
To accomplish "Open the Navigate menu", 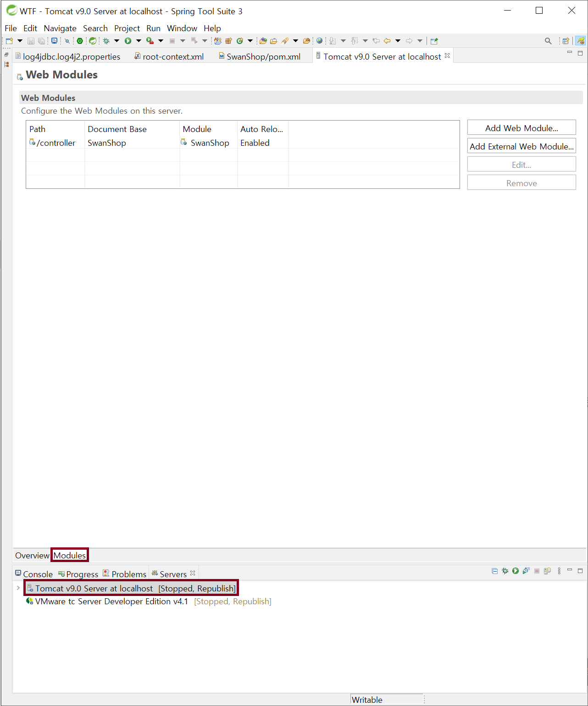I will coord(60,28).
